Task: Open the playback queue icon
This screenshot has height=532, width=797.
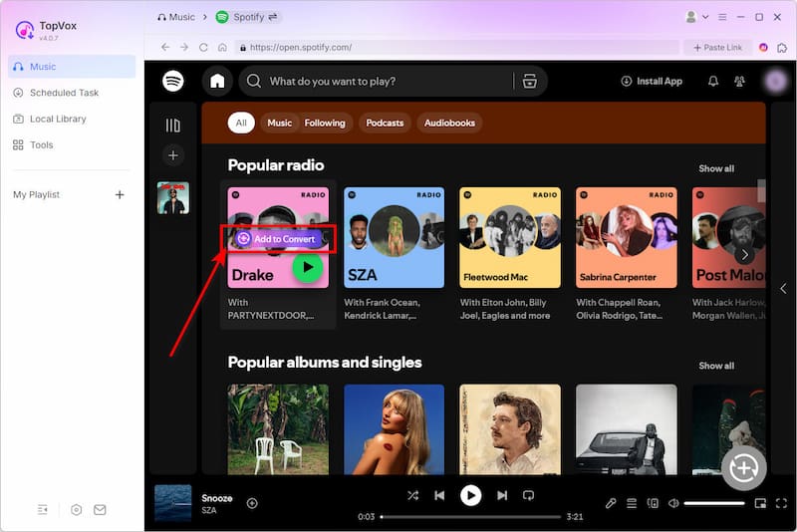Action: (632, 504)
